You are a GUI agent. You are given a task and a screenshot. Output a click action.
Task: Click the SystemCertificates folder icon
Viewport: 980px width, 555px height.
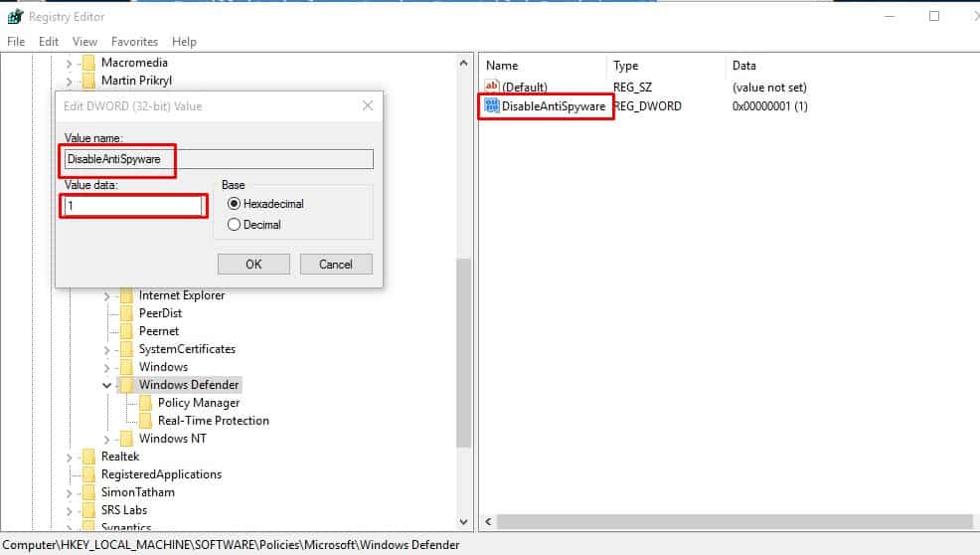pyautogui.click(x=126, y=349)
